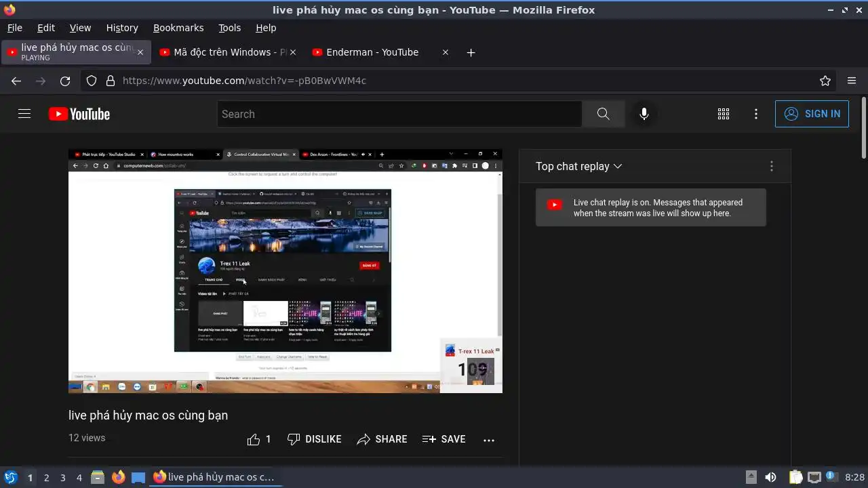Screen dimensions: 868x488
Task: Open the File menu
Action: (x=15, y=28)
